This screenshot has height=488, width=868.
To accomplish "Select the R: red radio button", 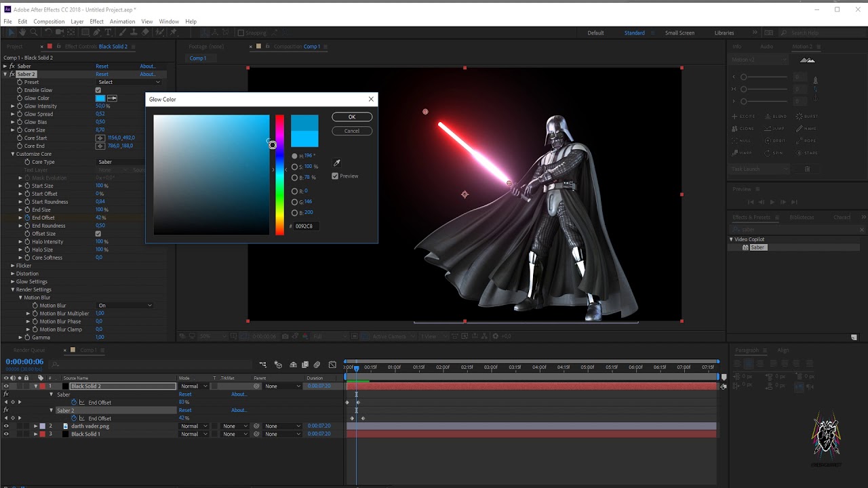I will click(294, 191).
